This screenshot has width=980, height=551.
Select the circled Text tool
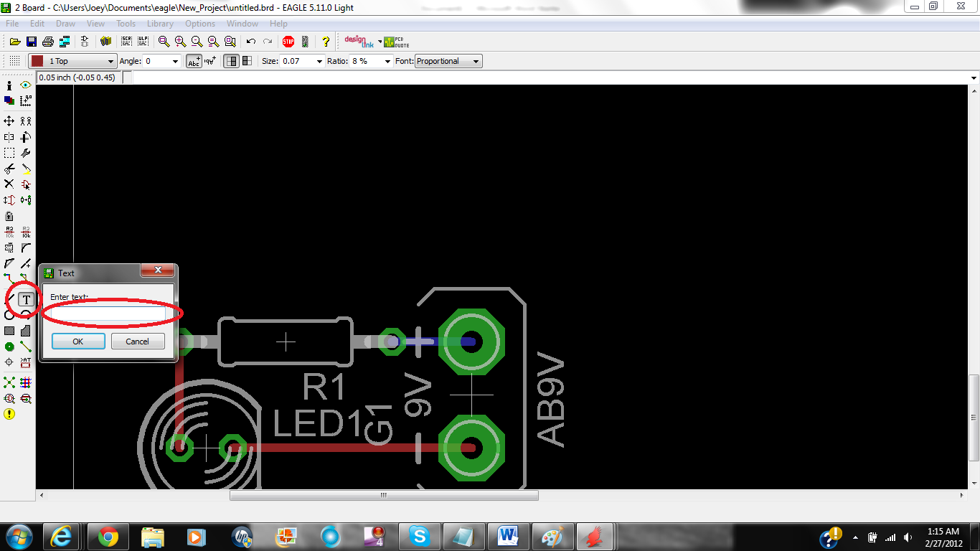[x=25, y=299]
